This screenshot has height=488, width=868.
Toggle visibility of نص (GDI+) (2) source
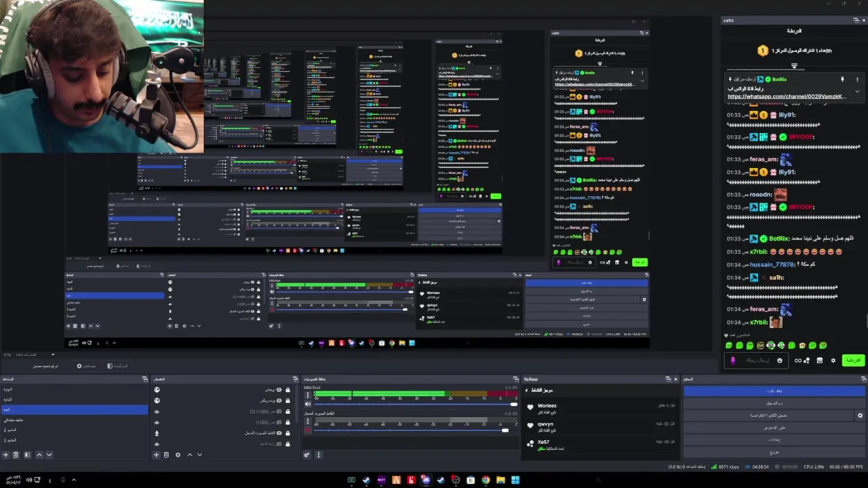pos(279,411)
